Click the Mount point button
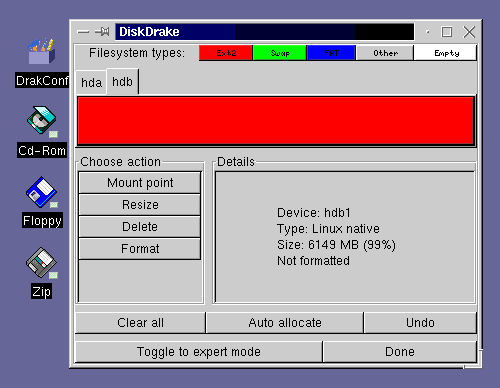The height and width of the screenshot is (388, 500). (x=140, y=183)
